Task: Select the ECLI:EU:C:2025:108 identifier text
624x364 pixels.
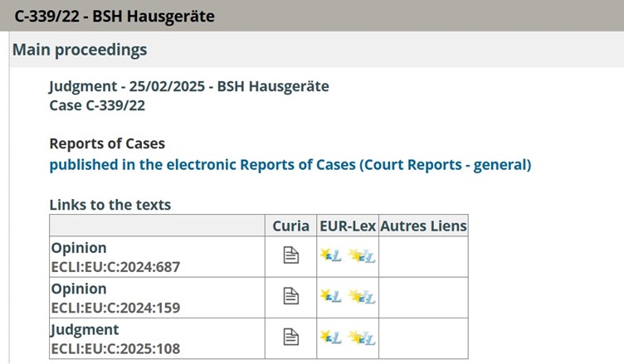Action: (115, 348)
